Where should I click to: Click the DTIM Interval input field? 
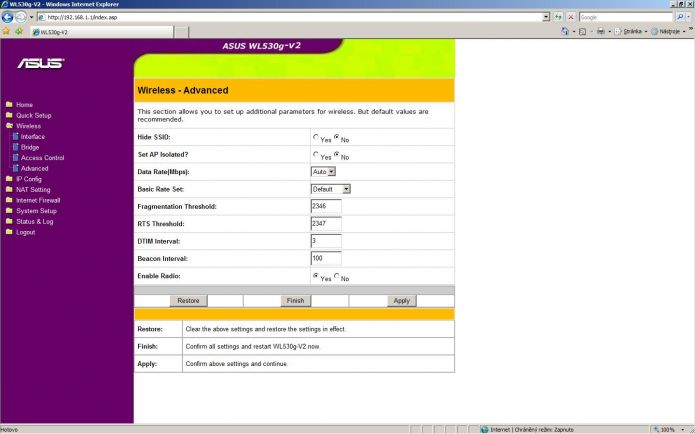(326, 241)
